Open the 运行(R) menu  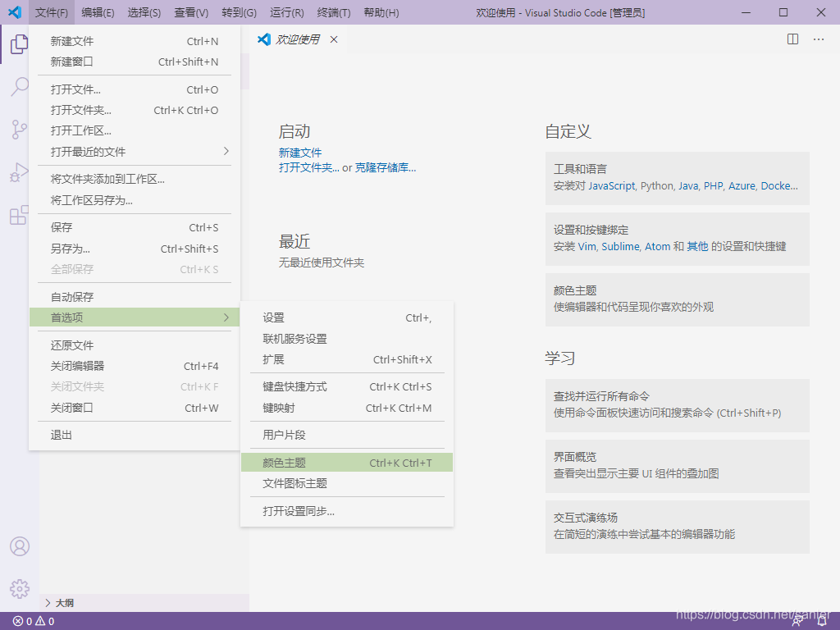(286, 12)
